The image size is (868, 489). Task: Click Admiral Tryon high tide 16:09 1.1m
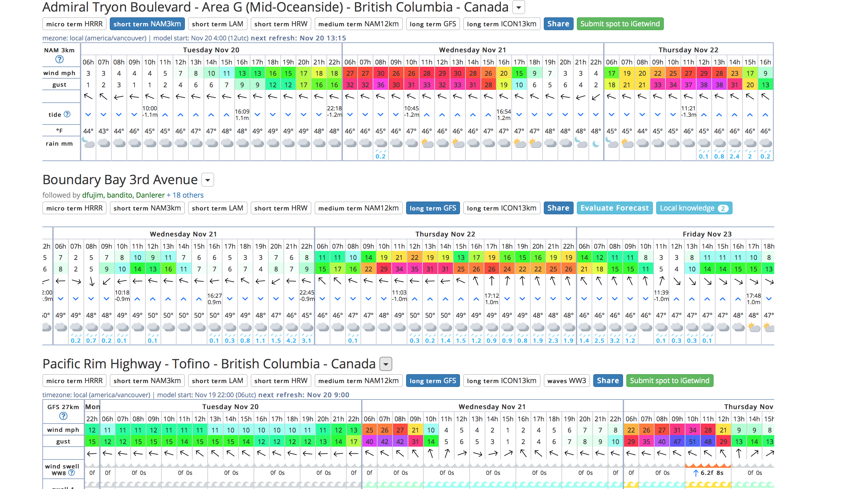[x=242, y=115]
